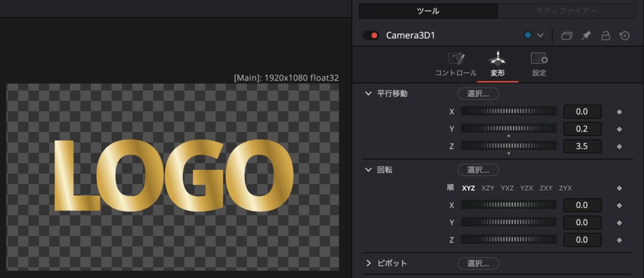
Task: Click the translation X slider
Action: (x=509, y=112)
